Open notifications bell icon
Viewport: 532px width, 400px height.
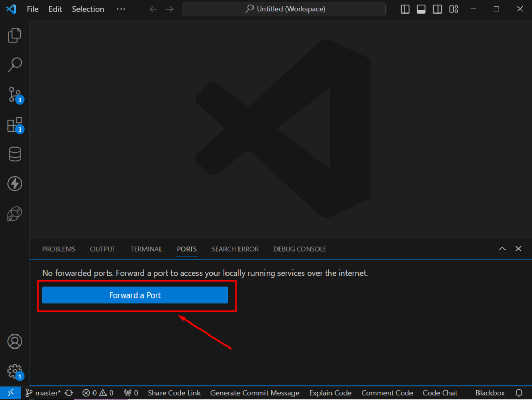[519, 393]
